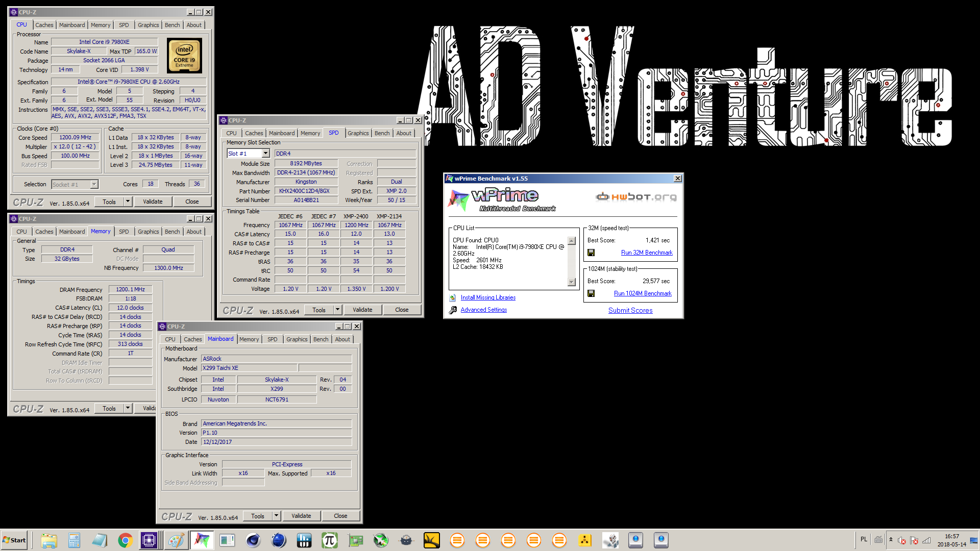980x551 pixels.
Task: Click Tools button in Mainboard window
Action: (x=258, y=516)
